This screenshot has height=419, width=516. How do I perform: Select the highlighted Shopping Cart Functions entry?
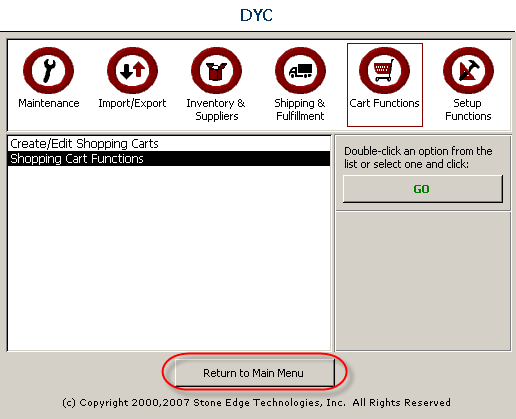tap(169, 159)
